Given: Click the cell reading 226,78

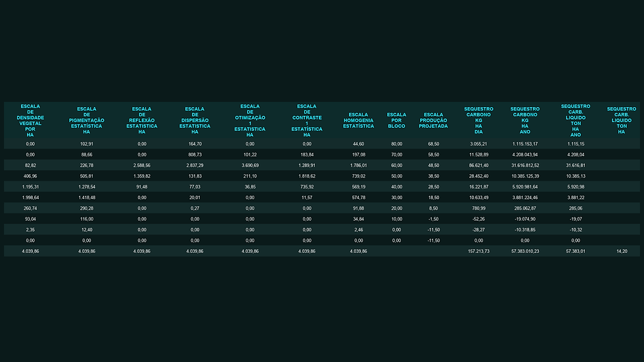Looking at the screenshot, I should point(87,166).
